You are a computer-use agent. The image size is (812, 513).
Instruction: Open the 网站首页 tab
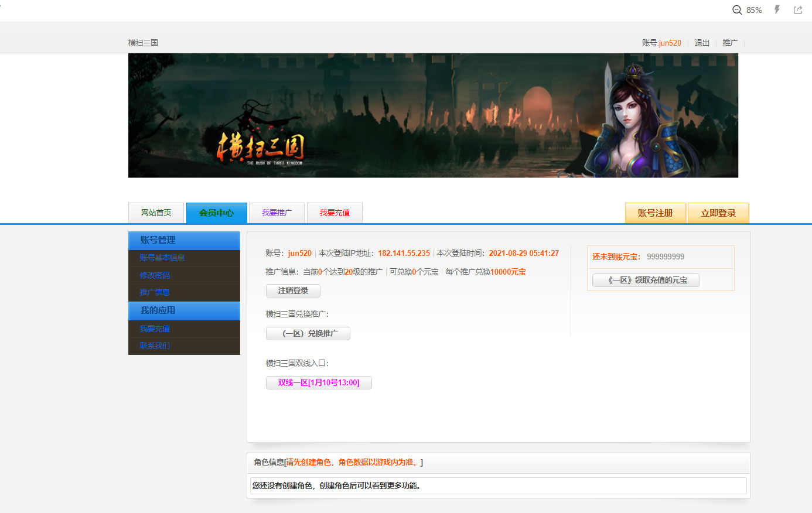click(156, 213)
